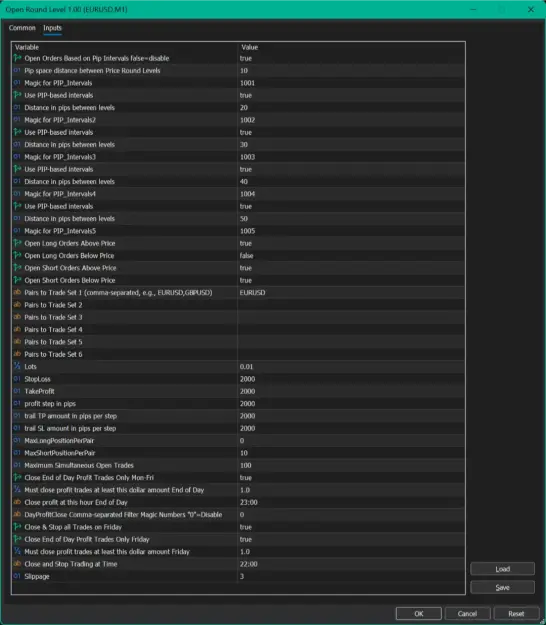Click the Cancel button

coord(467,613)
